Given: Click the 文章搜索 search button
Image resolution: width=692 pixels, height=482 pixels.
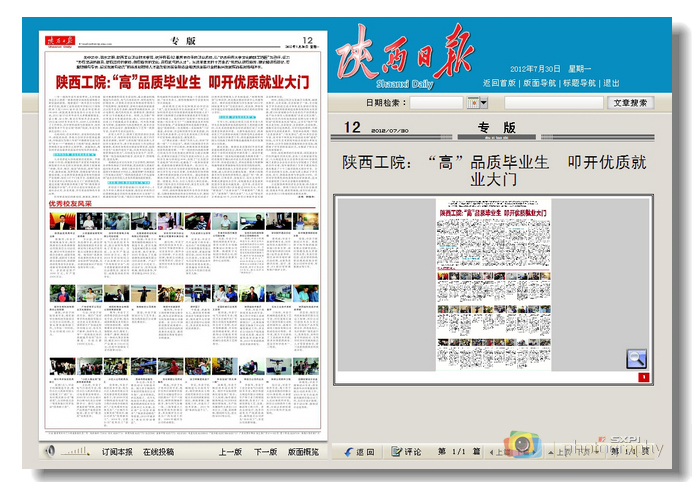Looking at the screenshot, I should tap(630, 102).
